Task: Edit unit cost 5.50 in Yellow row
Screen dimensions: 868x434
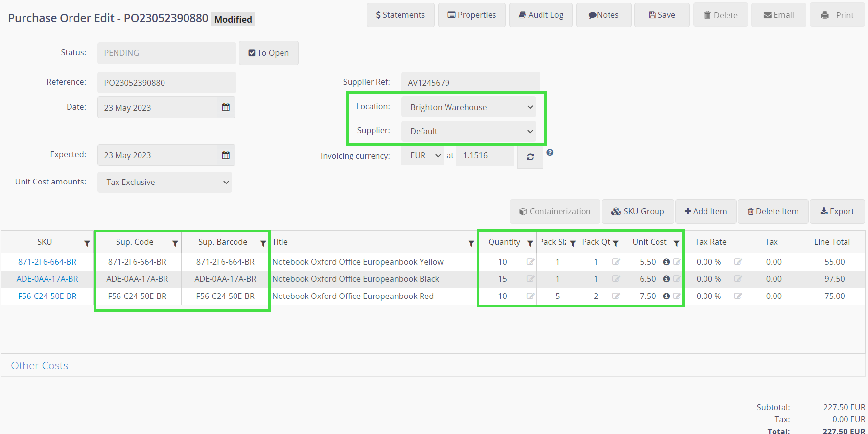Action: [x=677, y=262]
